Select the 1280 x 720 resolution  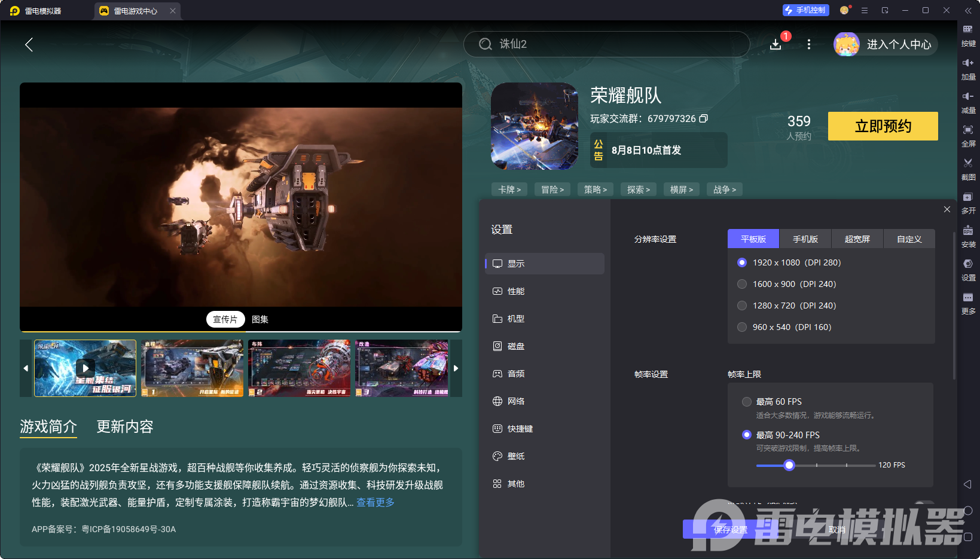click(742, 306)
